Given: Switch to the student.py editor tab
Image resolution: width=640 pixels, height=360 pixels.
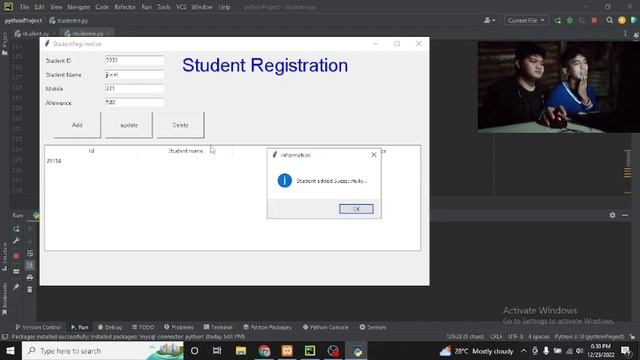Looking at the screenshot, I should click(x=35, y=33).
